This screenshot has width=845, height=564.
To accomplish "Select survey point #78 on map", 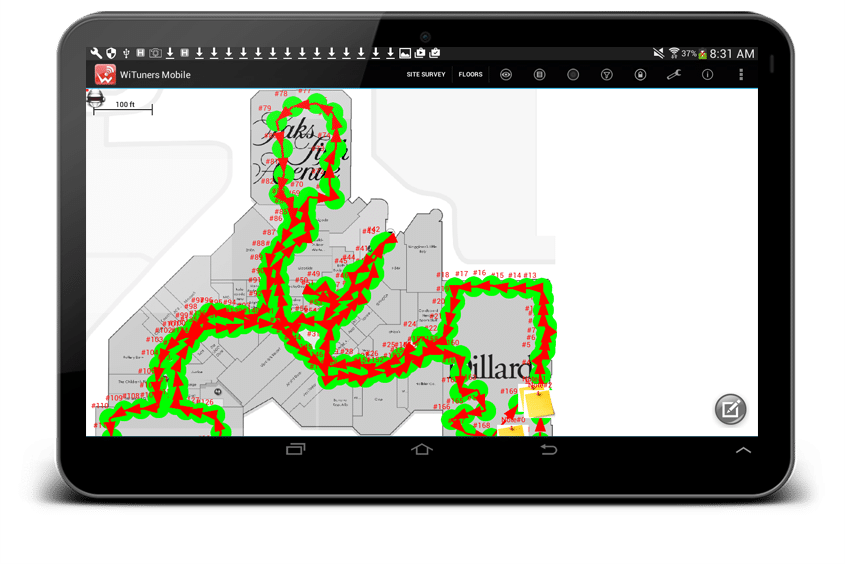I will click(x=281, y=94).
